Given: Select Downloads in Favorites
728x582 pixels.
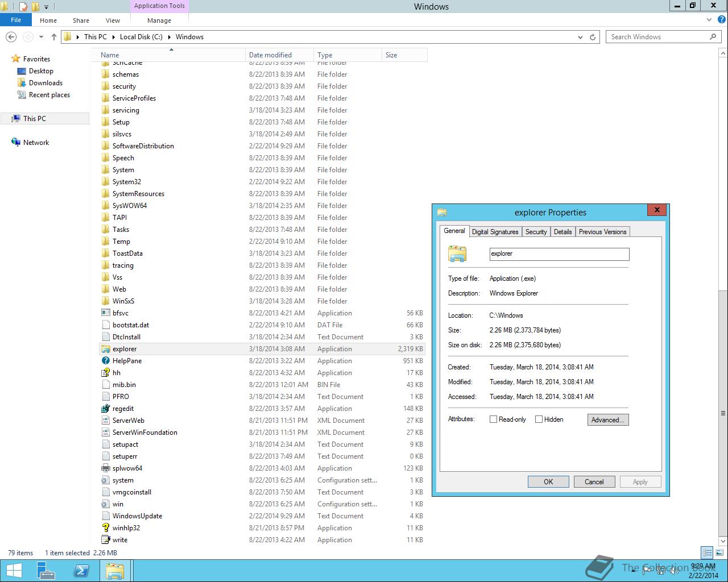Looking at the screenshot, I should point(45,83).
